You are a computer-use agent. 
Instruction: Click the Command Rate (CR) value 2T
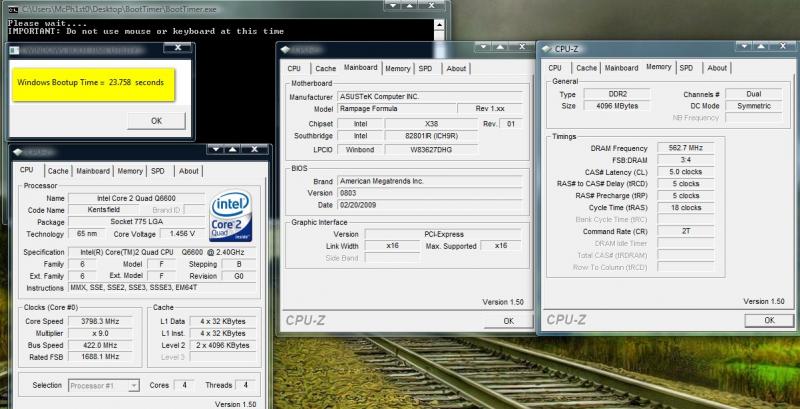(x=686, y=232)
